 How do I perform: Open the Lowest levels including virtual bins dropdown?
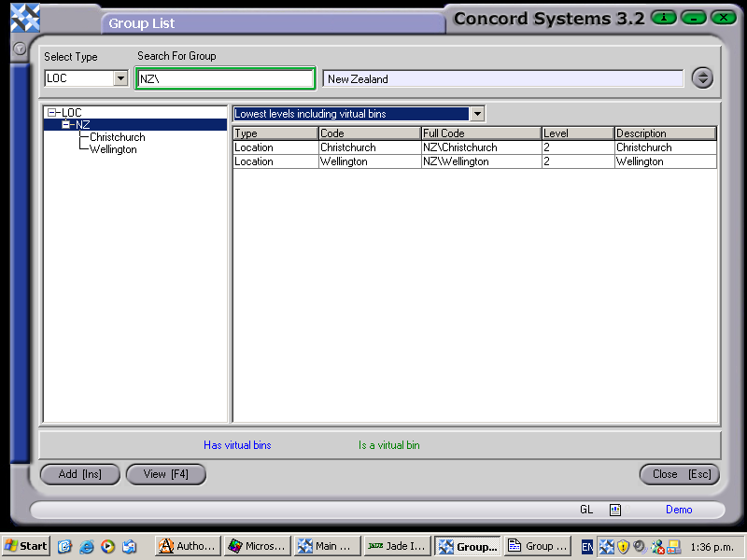[476, 113]
